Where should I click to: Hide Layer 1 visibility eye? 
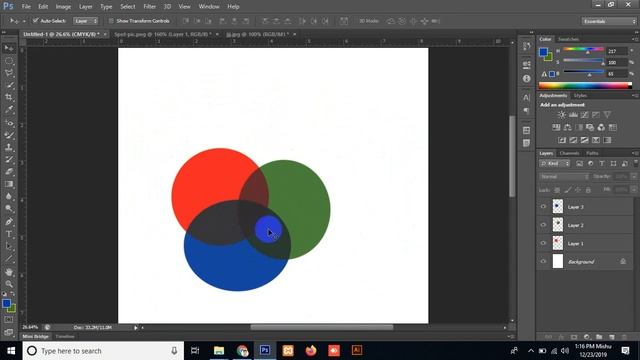pyautogui.click(x=543, y=243)
